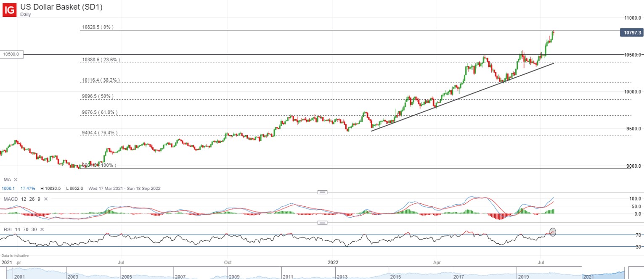Click the Apr label on time axis
The image size is (644, 279).
coord(436,263)
